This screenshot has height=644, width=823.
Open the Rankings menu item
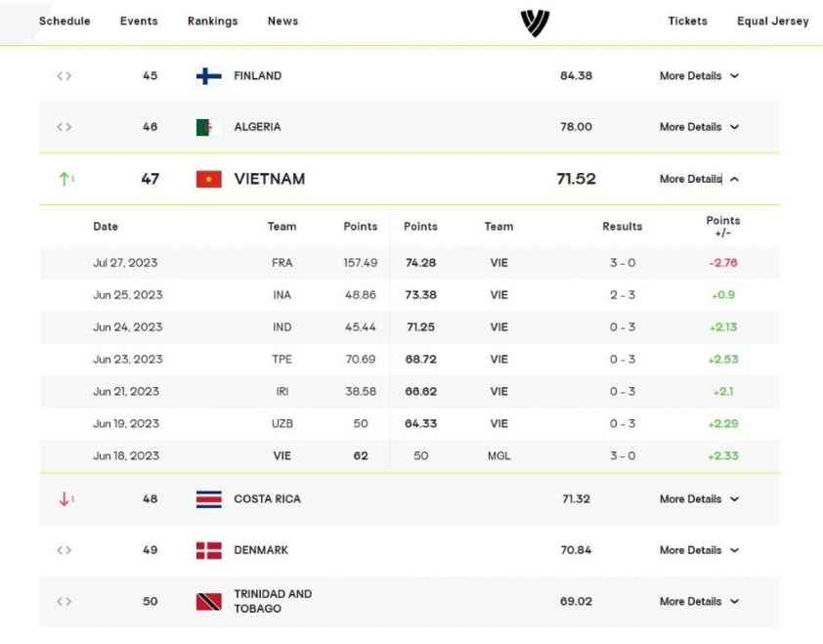212,21
